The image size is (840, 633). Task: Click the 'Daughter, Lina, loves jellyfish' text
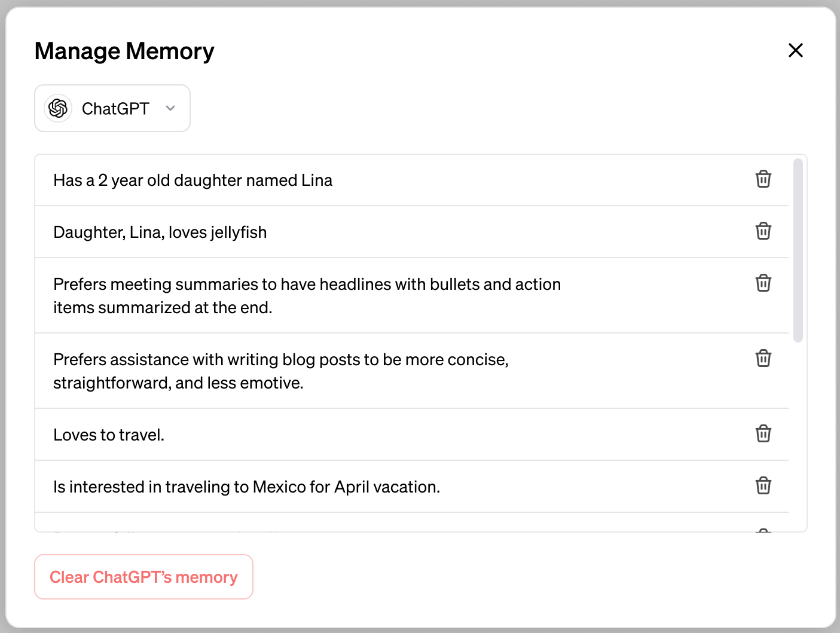click(x=160, y=232)
